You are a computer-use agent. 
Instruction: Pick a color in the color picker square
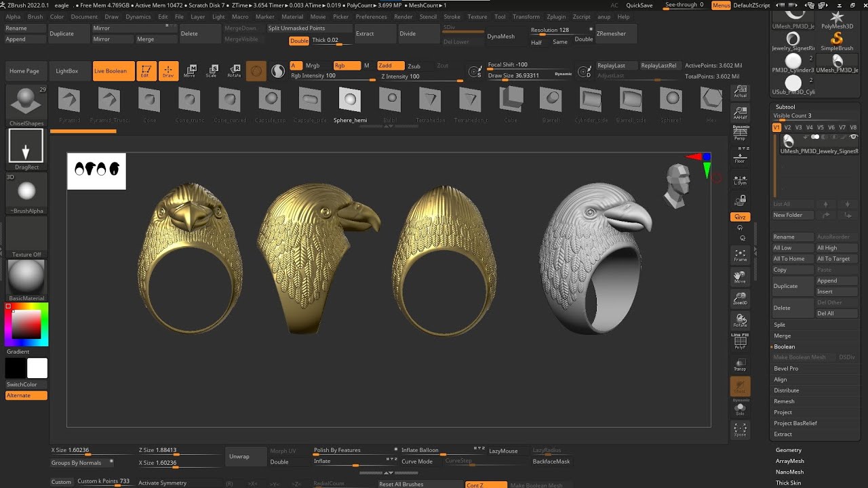27,325
